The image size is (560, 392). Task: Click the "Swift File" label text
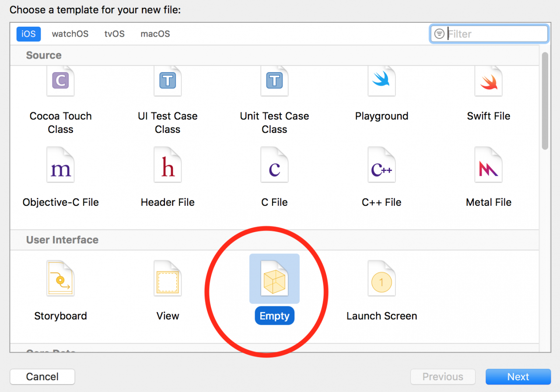tap(489, 116)
